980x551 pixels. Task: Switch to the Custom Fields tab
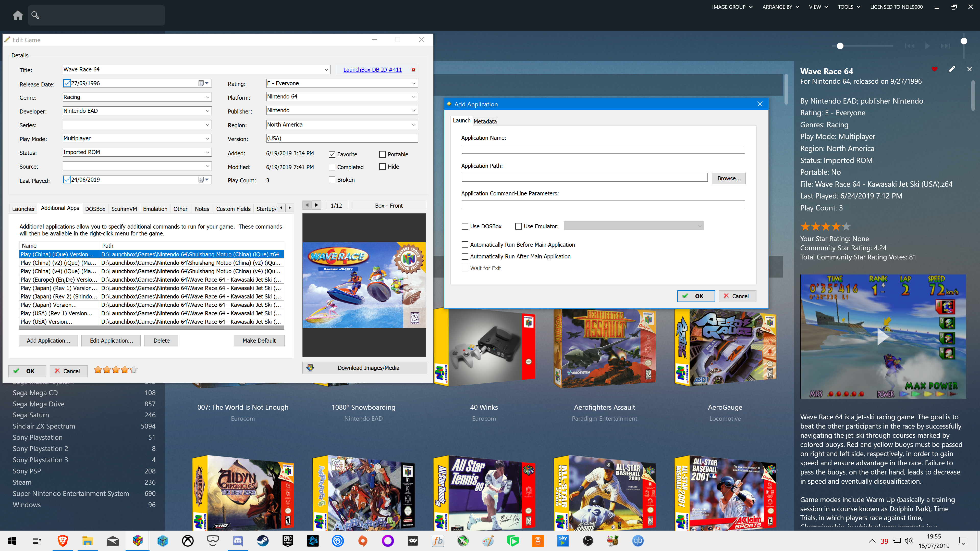233,209
